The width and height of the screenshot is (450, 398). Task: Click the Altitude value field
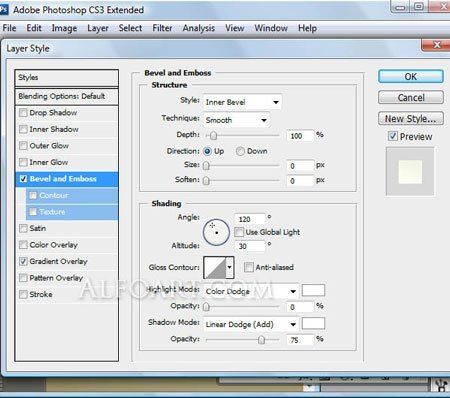click(250, 246)
